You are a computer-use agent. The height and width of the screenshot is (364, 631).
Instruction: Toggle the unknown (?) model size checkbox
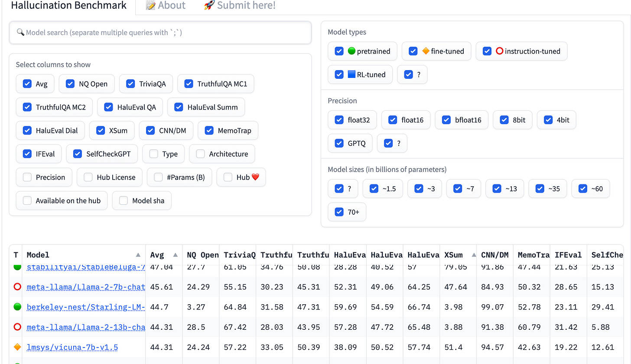(339, 189)
